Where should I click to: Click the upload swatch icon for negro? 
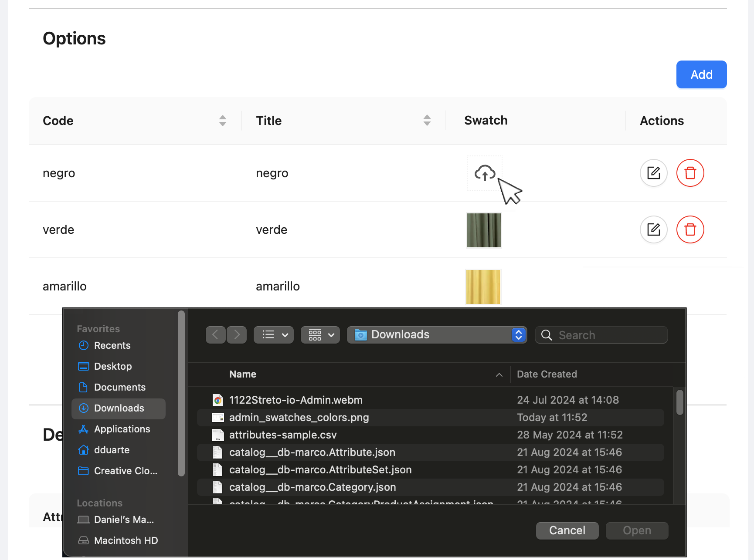[x=485, y=173]
